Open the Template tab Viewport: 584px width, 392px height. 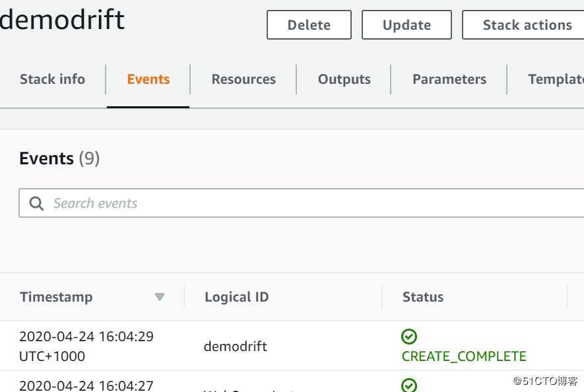[x=556, y=79]
